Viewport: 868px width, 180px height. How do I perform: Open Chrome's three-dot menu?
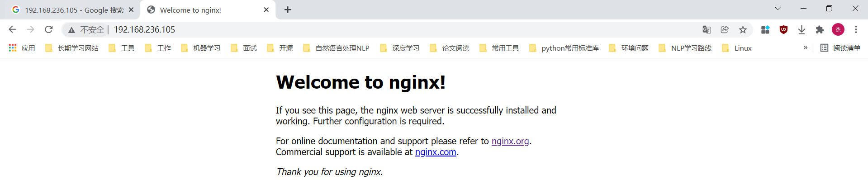click(x=856, y=29)
